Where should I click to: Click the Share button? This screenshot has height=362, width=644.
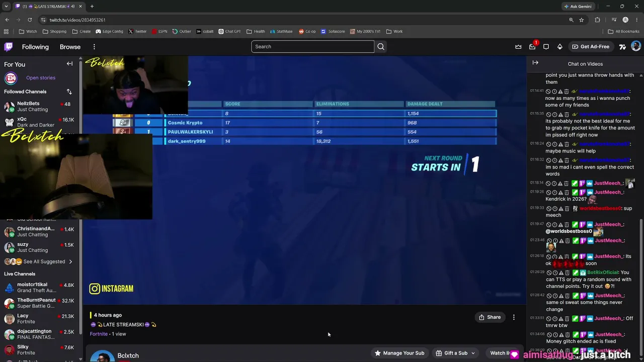click(490, 317)
